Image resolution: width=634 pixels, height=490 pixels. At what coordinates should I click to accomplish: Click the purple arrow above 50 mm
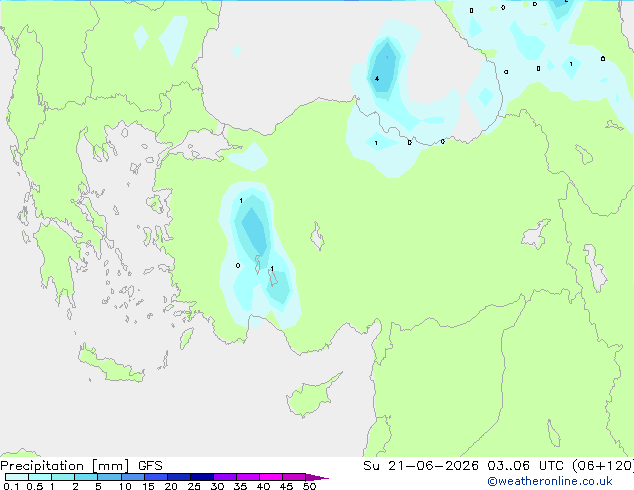click(317, 477)
